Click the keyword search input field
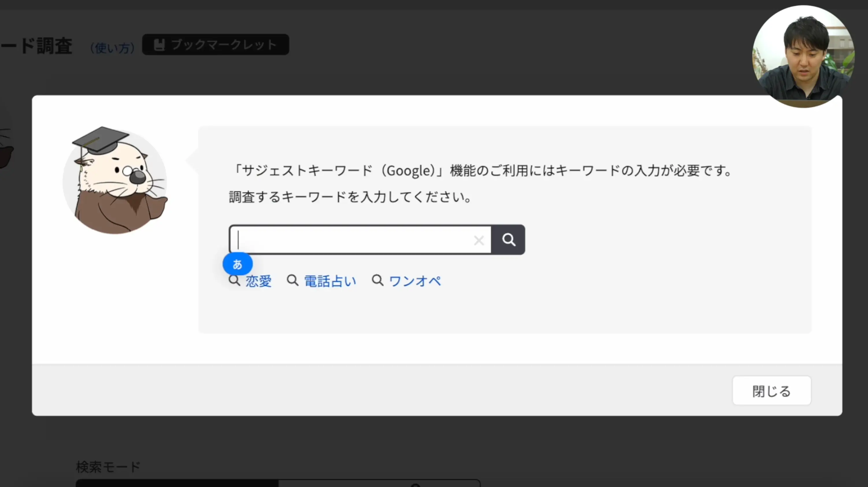Image resolution: width=868 pixels, height=487 pixels. point(360,240)
